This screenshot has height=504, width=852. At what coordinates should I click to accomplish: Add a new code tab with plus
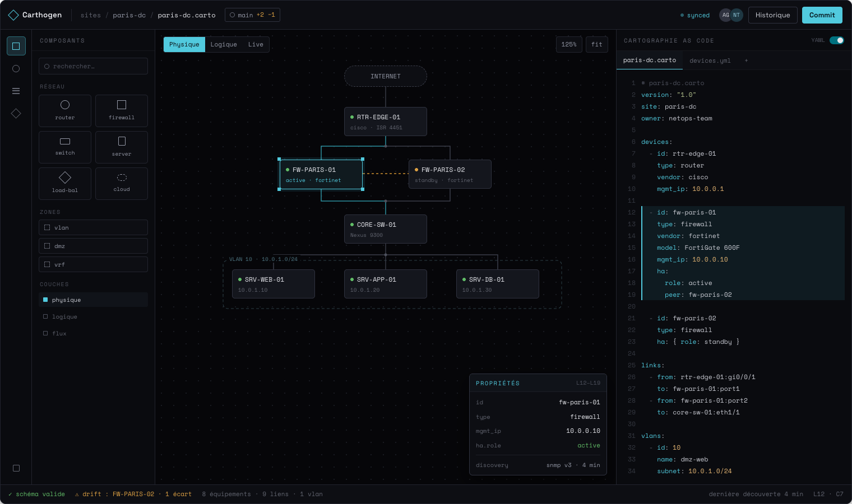click(x=746, y=60)
